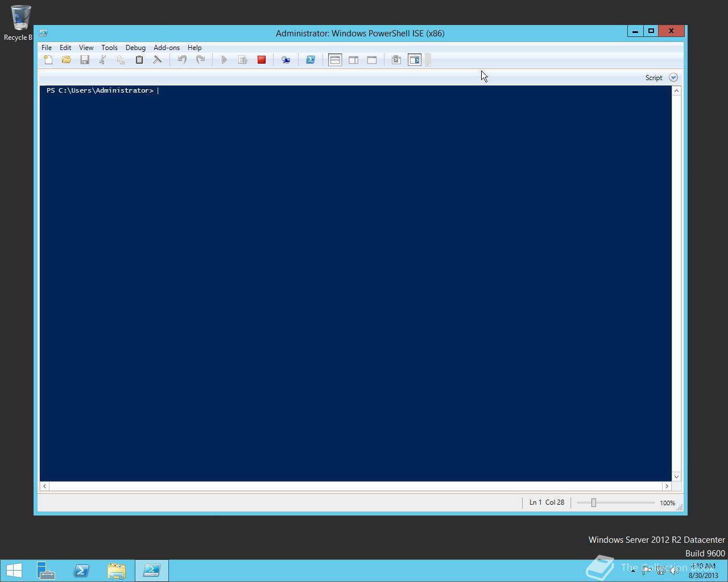Paste from clipboard using the Paste icon
Viewport: 728px width, 582px height.
click(139, 60)
